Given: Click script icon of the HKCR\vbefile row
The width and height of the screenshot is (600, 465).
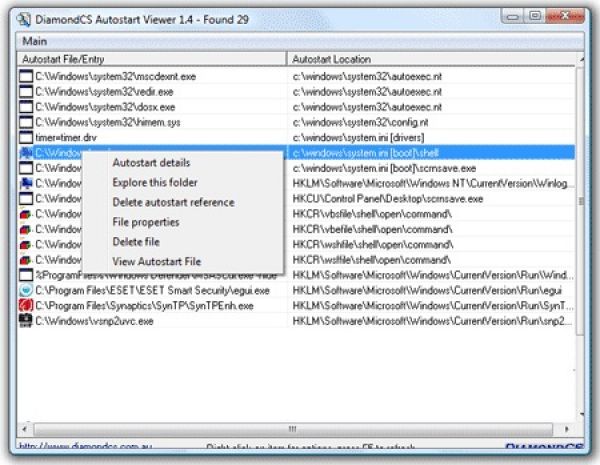Looking at the screenshot, I should coord(26,229).
